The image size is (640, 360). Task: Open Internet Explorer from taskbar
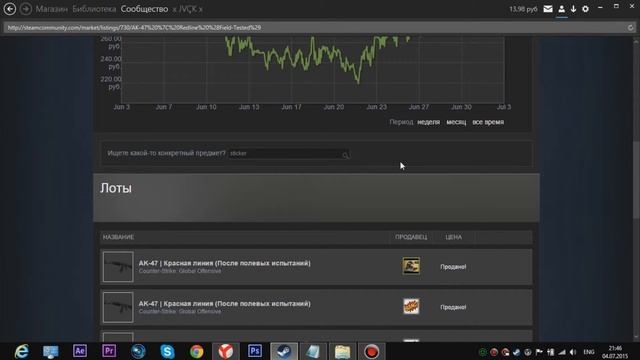(22, 351)
